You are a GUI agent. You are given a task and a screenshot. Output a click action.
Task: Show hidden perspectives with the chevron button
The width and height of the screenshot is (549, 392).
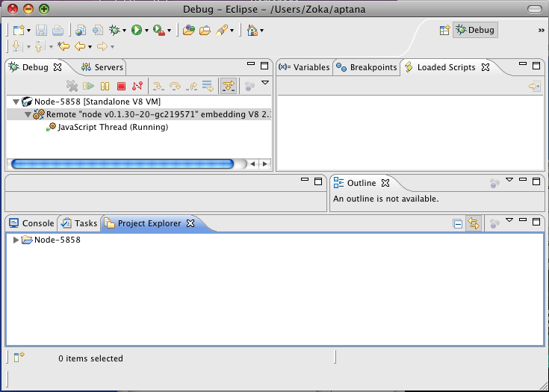(x=542, y=31)
